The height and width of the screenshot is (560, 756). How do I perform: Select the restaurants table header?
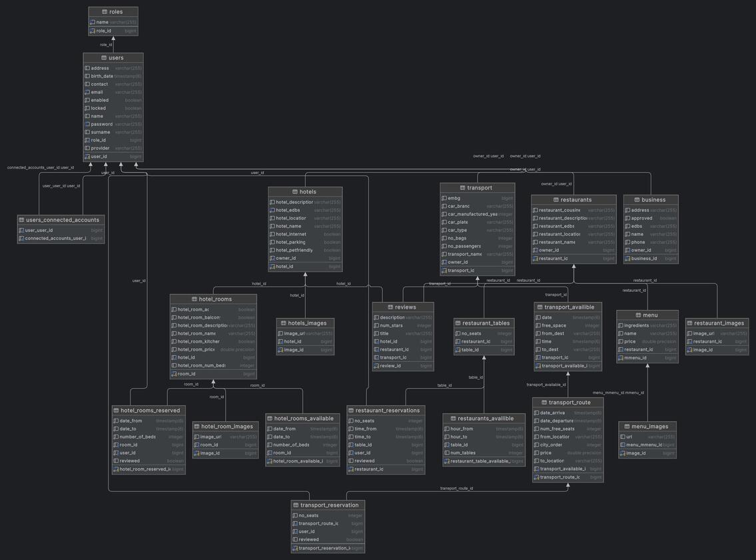coord(573,200)
